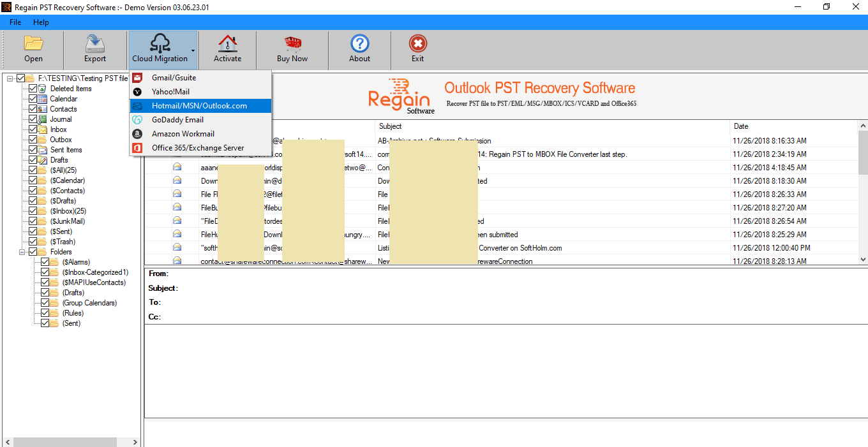Select email dated 11/26/2018 2:34:19 AM
The image size is (868, 447).
pyautogui.click(x=501, y=154)
